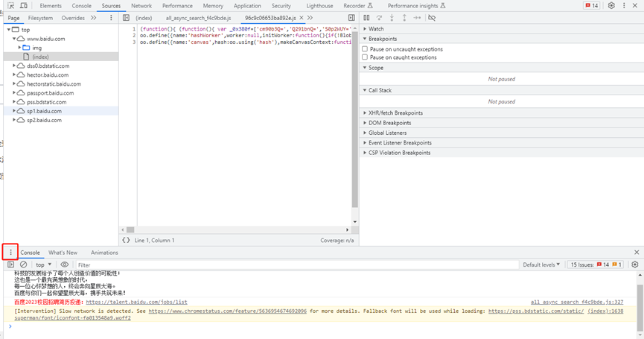Click the inspect element picker icon
644x339 pixels.
pyautogui.click(x=10, y=5)
